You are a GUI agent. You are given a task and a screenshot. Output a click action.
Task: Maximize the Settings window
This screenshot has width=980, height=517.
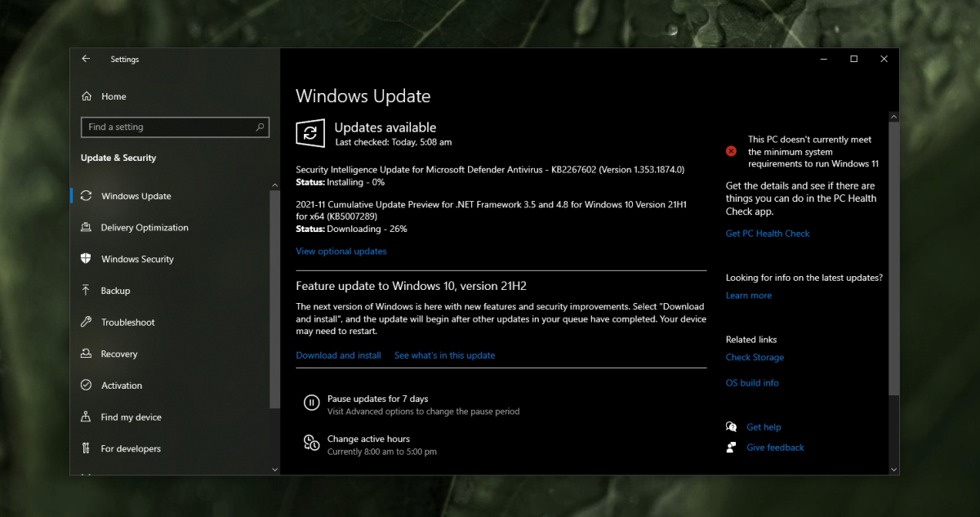(853, 59)
